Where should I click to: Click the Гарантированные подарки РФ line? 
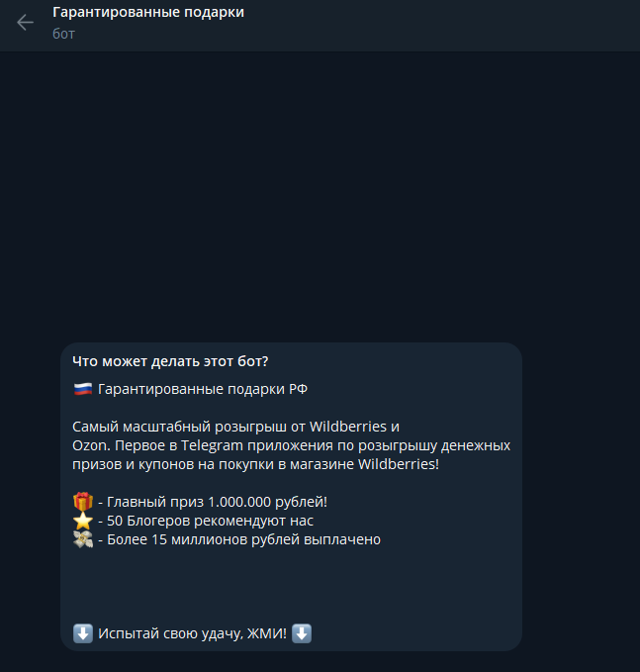point(203,389)
